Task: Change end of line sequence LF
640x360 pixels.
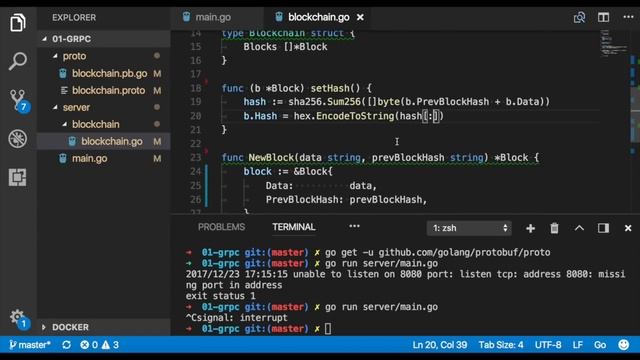Action: pyautogui.click(x=578, y=345)
